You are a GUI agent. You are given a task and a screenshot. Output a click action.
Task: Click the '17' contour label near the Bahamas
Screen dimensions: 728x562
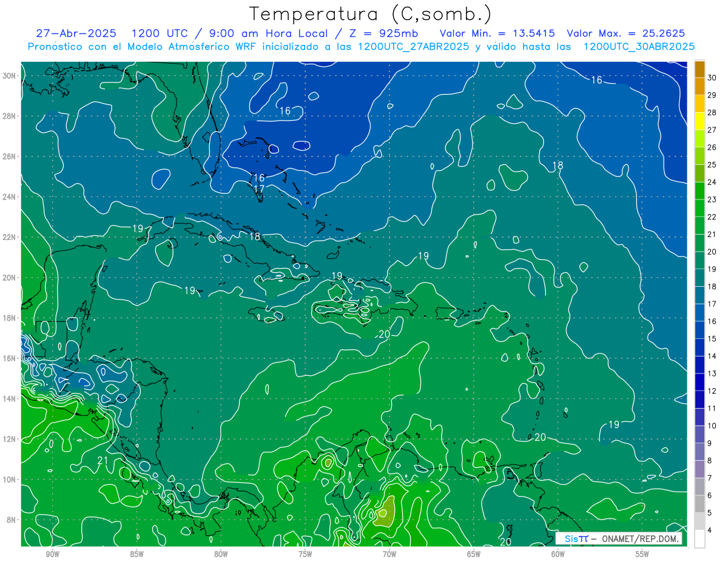coord(258,190)
